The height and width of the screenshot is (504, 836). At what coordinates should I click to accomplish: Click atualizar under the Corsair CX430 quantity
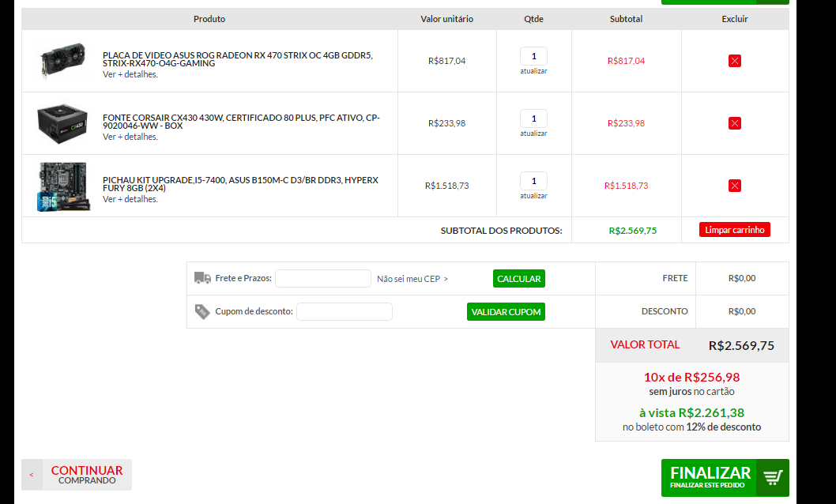coord(533,134)
